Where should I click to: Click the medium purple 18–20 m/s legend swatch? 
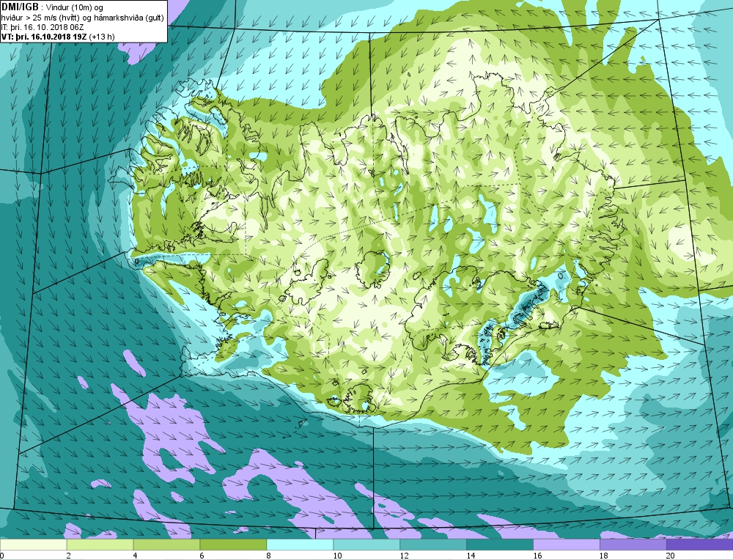coord(633,545)
